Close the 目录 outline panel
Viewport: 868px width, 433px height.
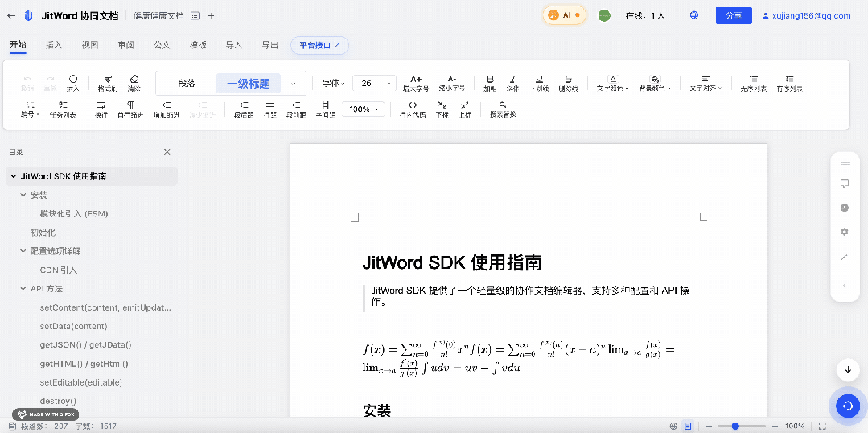[167, 152]
